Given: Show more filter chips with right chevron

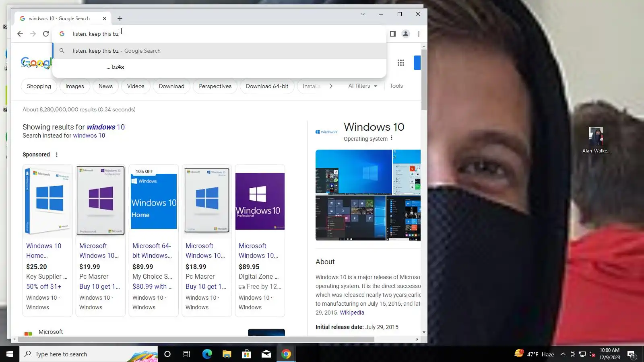Looking at the screenshot, I should [331, 86].
